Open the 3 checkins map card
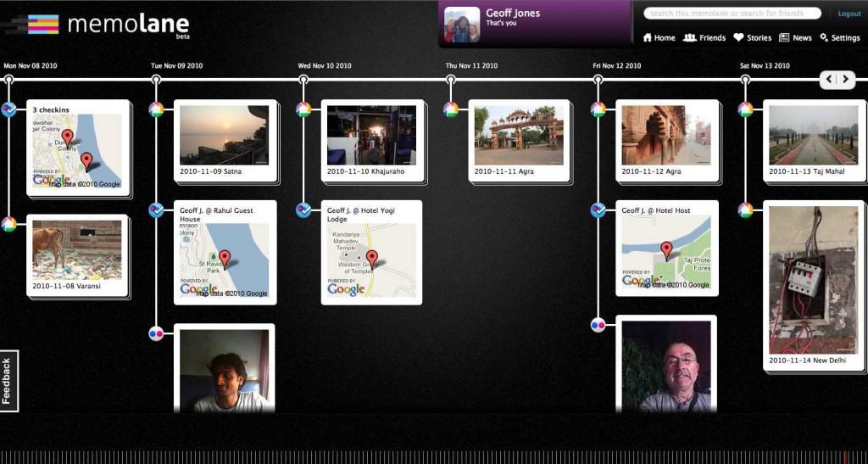This screenshot has width=868, height=464. 77,148
